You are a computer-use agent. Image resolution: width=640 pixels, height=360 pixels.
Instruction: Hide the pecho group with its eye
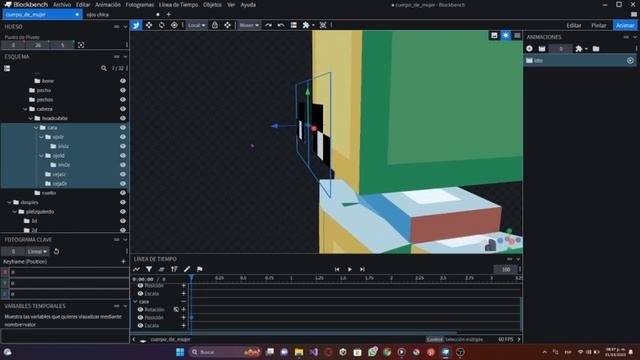point(123,90)
